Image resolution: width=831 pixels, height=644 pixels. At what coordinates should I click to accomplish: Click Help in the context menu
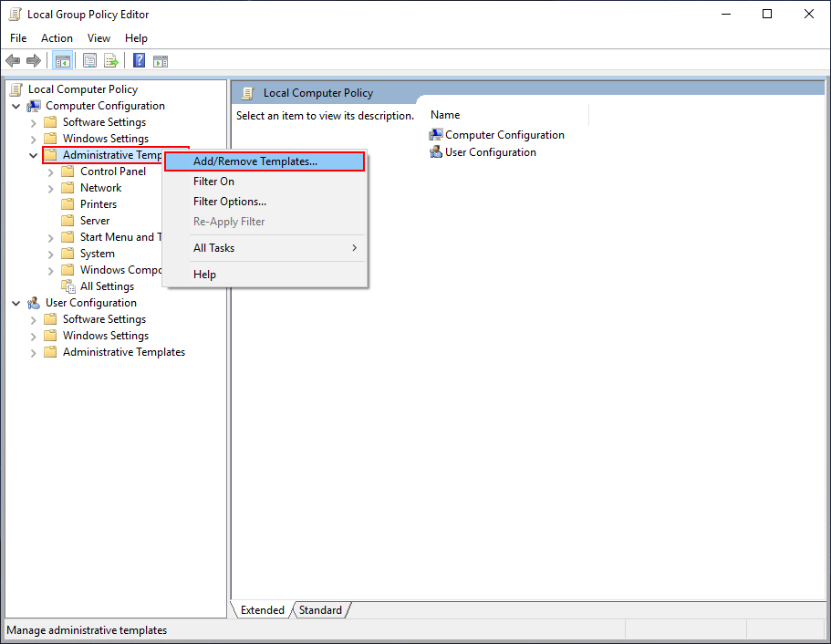265,275
